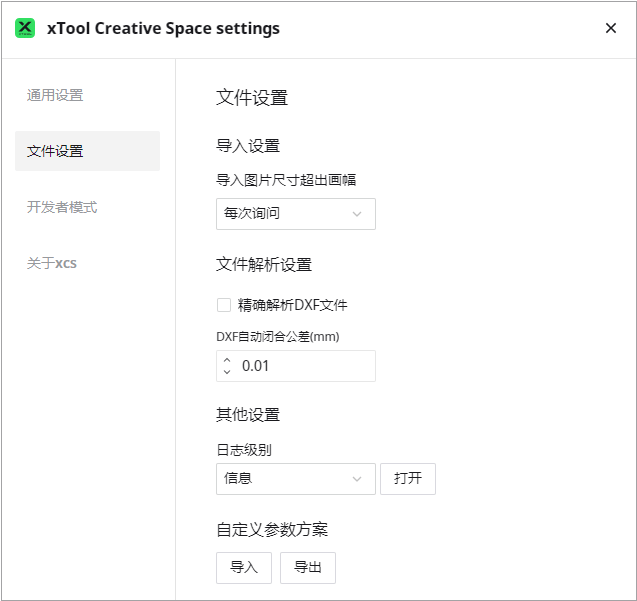Decrease DXF tolerance with down arrow
This screenshot has width=637, height=601.
click(227, 371)
